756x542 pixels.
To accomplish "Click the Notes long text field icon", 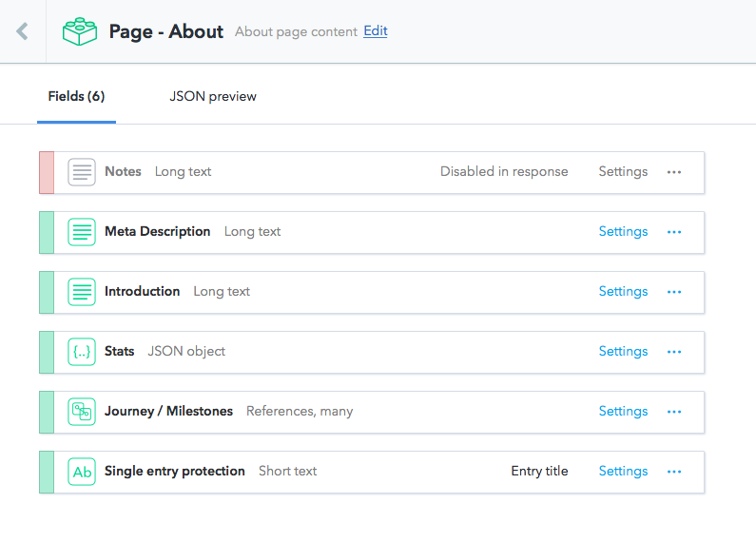I will coord(82,172).
